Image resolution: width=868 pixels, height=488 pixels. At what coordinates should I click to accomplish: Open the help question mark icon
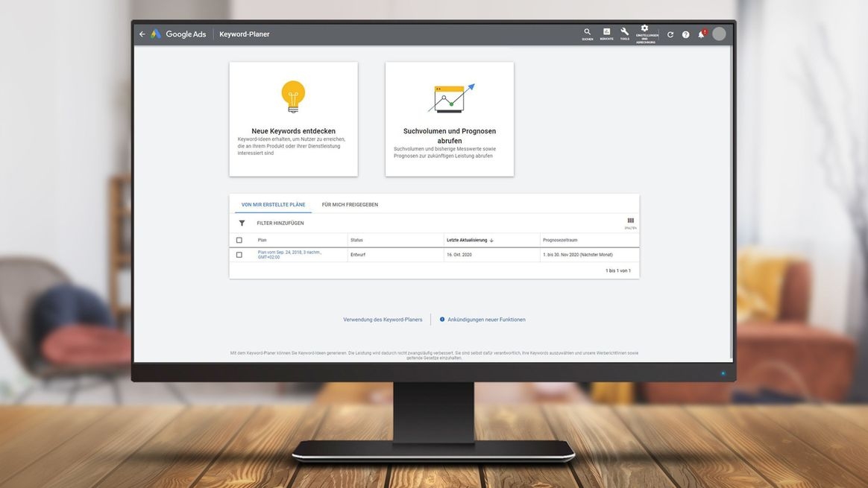686,34
